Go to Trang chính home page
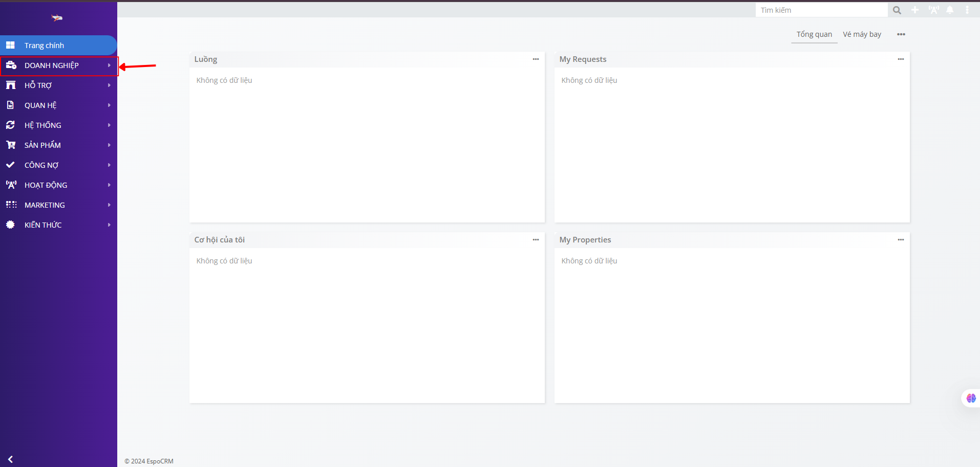 (x=58, y=46)
